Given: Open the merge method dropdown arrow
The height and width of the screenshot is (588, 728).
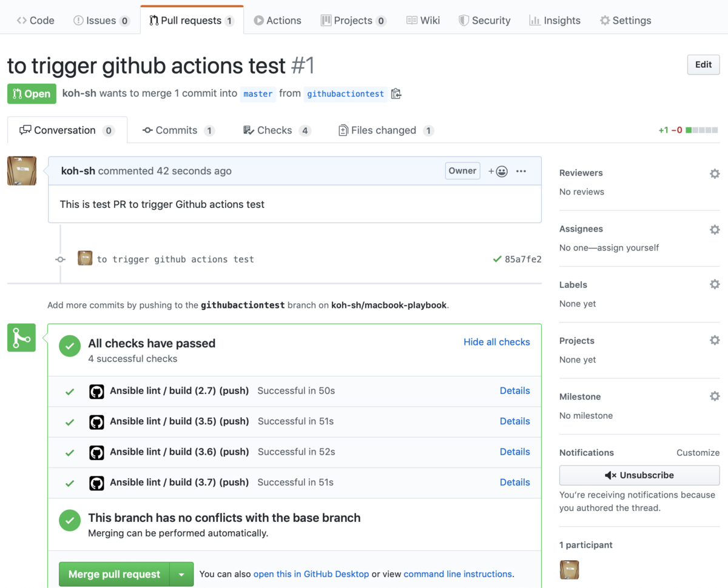Looking at the screenshot, I should tap(181, 574).
